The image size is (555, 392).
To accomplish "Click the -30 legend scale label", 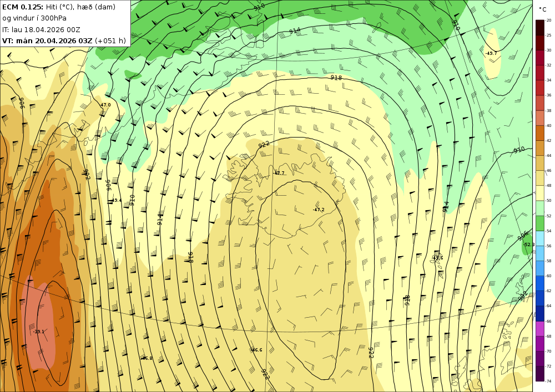I will point(549,50).
